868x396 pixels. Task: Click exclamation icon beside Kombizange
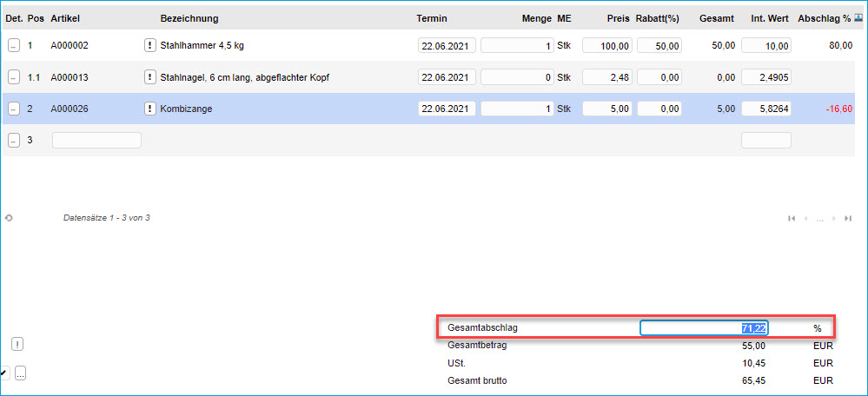[149, 109]
